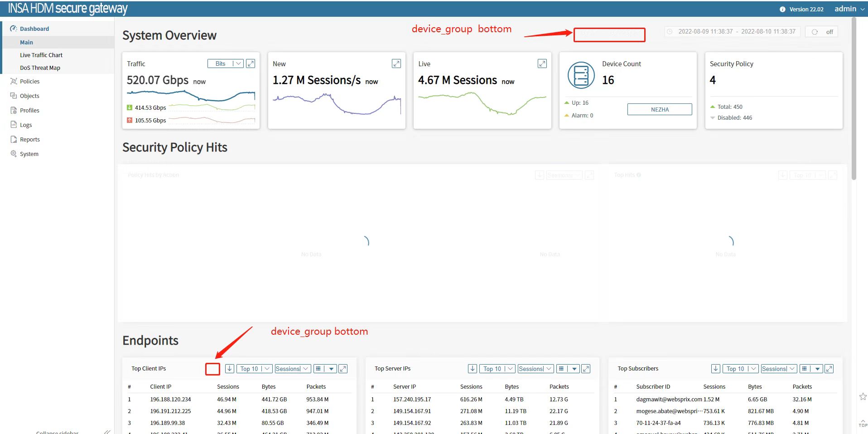
Task: Expand the Live sessions chart
Action: (542, 63)
